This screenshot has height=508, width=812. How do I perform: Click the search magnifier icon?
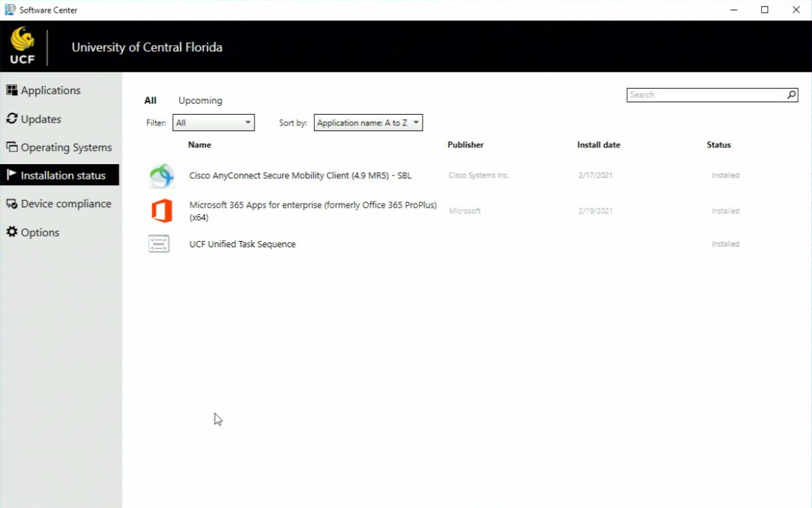pyautogui.click(x=792, y=94)
